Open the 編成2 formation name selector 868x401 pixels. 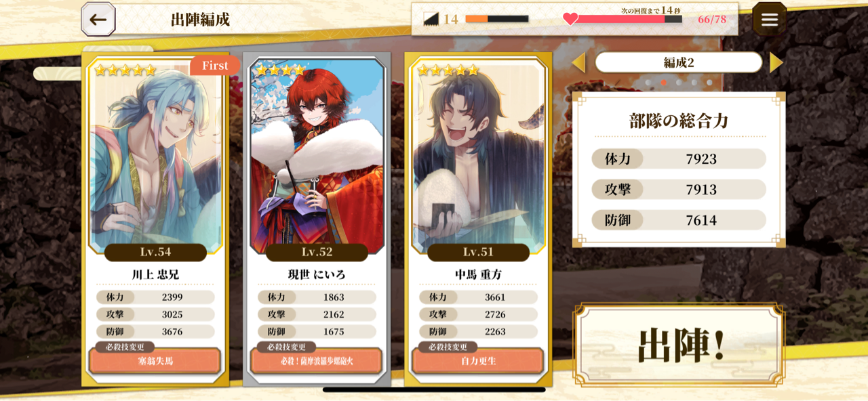(679, 62)
